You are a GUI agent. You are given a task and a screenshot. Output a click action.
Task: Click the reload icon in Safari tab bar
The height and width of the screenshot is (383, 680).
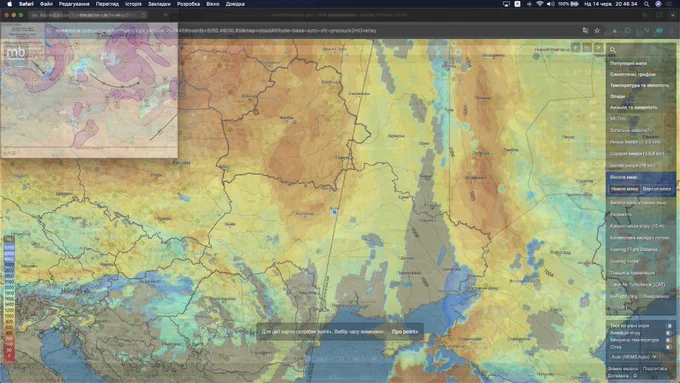[144, 15]
